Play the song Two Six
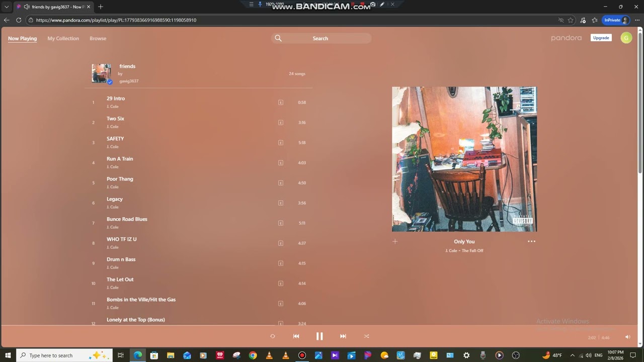The height and width of the screenshot is (362, 644). 115,119
